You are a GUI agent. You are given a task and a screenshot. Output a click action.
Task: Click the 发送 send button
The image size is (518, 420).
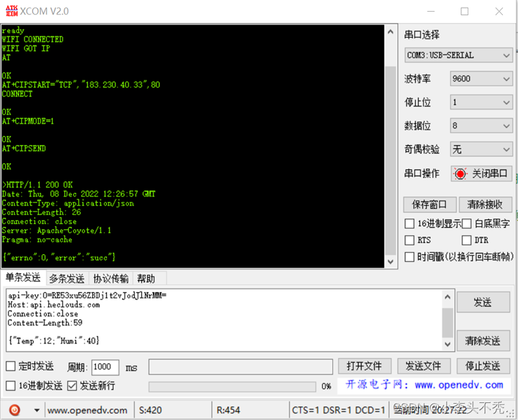(483, 302)
